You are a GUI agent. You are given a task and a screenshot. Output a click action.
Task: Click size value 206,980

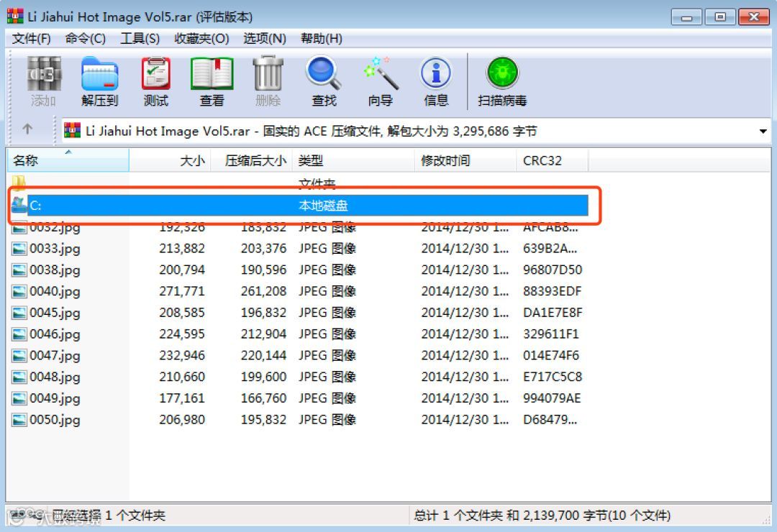click(182, 420)
